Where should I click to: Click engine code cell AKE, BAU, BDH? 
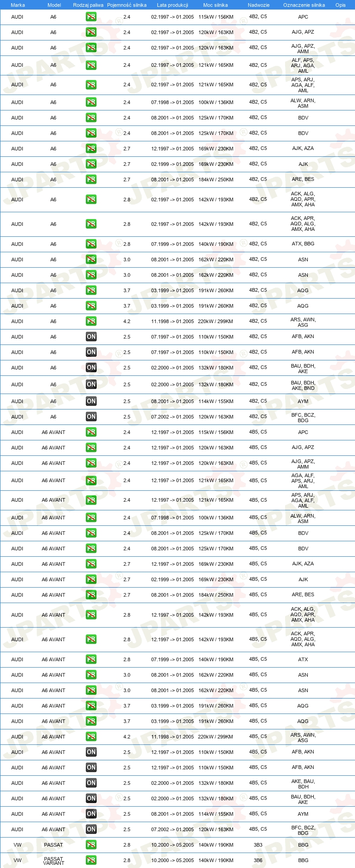tap(303, 784)
